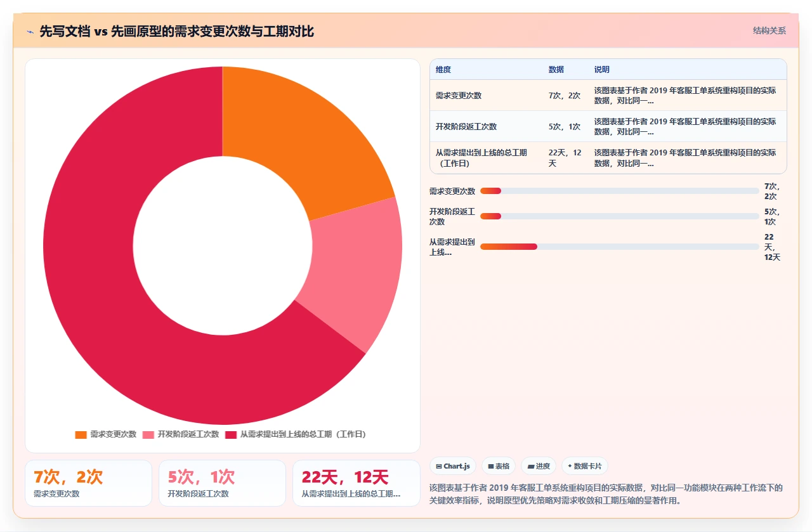Click the 需求变更次数 legend label

(x=114, y=434)
